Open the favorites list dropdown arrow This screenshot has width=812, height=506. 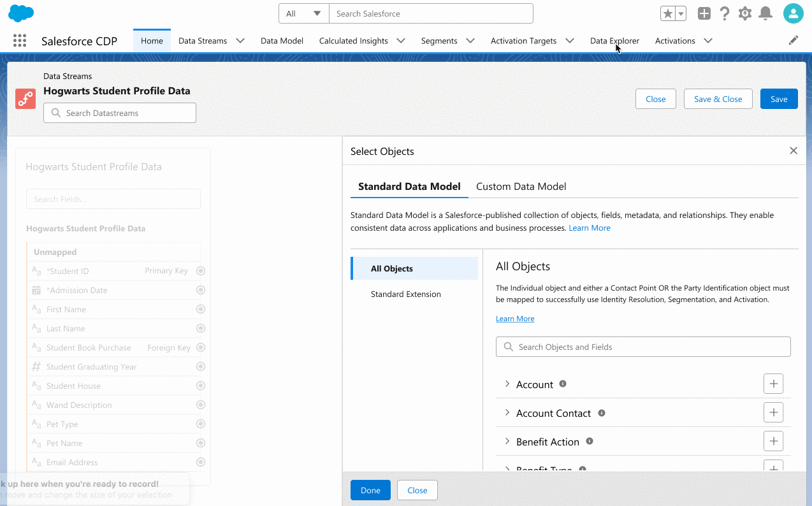click(681, 13)
